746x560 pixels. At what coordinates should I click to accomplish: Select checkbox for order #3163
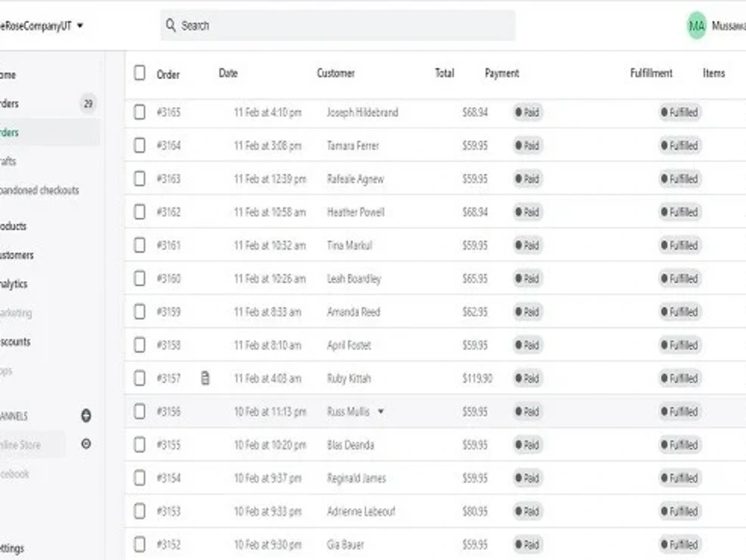click(x=140, y=179)
